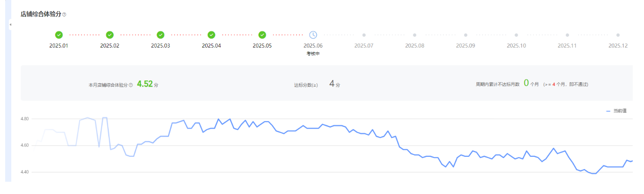The image size is (644, 194).
Task: Choose the 2025.09 timeline marker
Action: coord(466,35)
